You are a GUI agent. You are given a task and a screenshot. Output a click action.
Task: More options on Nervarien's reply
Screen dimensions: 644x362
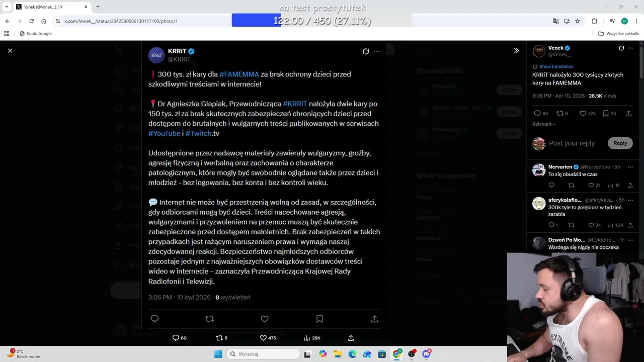point(630,167)
